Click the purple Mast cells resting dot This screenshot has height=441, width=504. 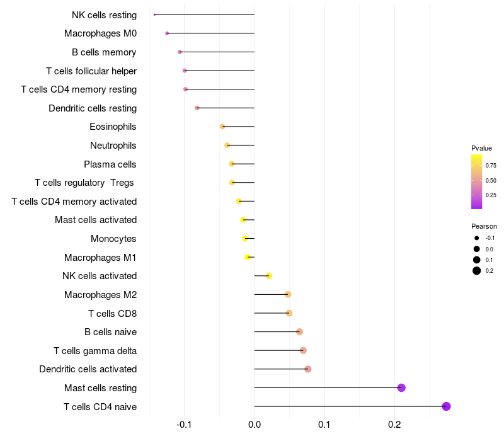[x=401, y=387]
